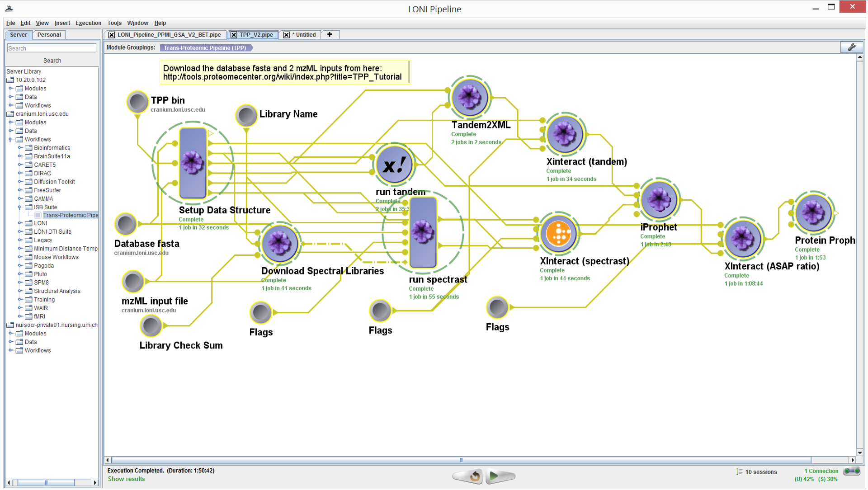Open the Execution menu
The image size is (868, 490).
coord(88,23)
